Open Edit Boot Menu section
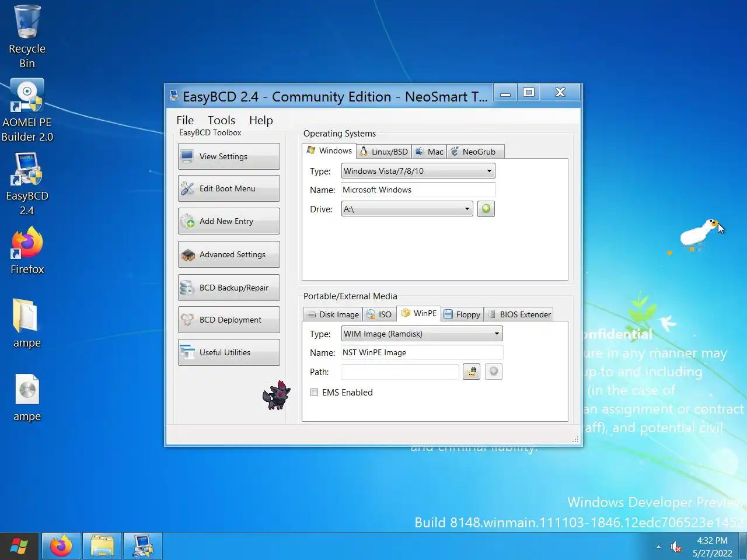This screenshot has height=560, width=747. [229, 188]
